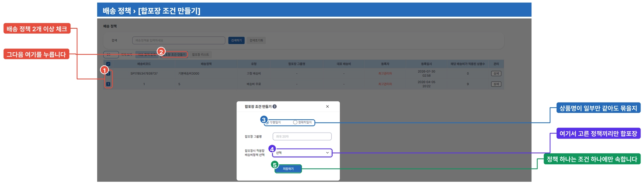The height and width of the screenshot is (192, 644).
Task: Toggle checkbox for row SP1785347939737
Action: (x=108, y=73)
